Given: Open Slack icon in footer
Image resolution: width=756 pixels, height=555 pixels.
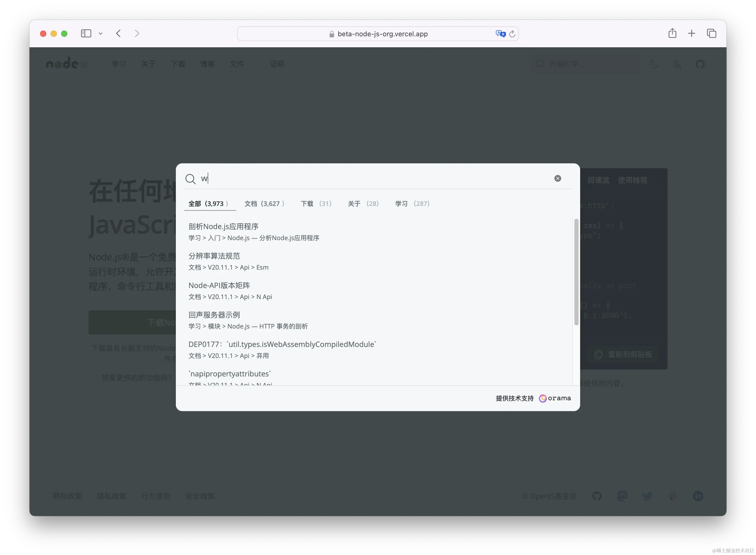Looking at the screenshot, I should pyautogui.click(x=673, y=496).
